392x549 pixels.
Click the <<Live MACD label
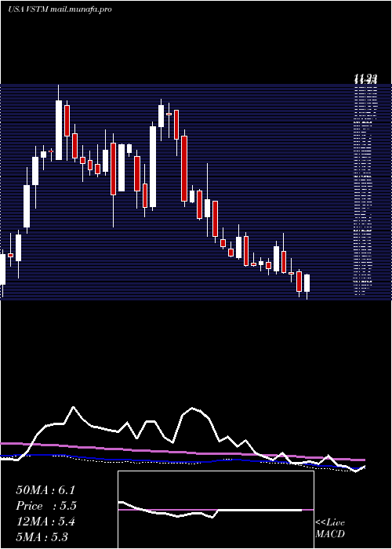pyautogui.click(x=330, y=529)
